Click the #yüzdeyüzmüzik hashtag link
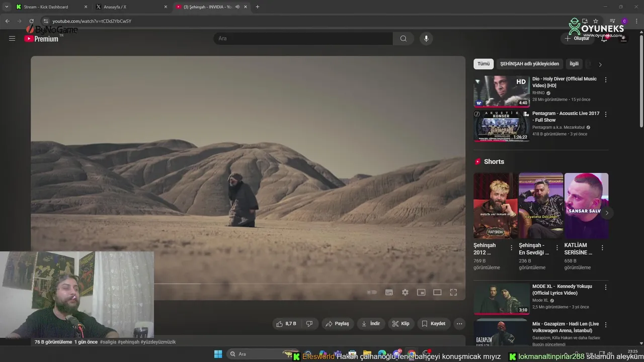 click(158, 342)
